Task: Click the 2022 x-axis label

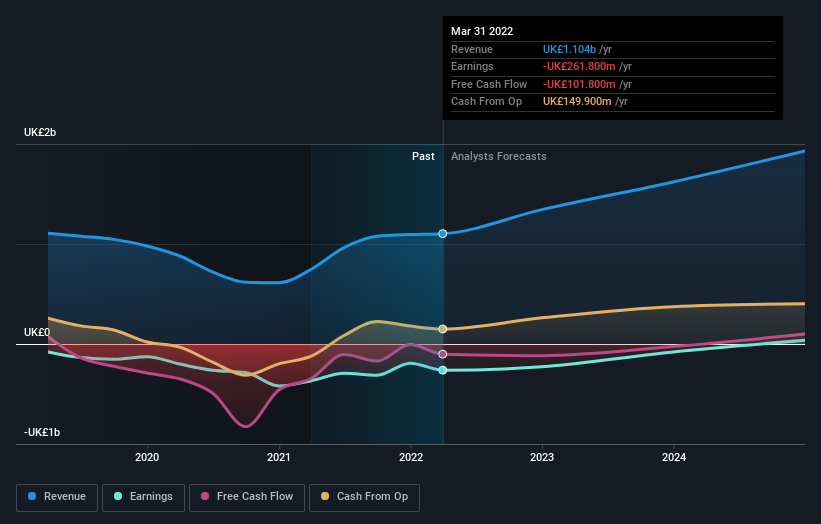Action: 410,457
